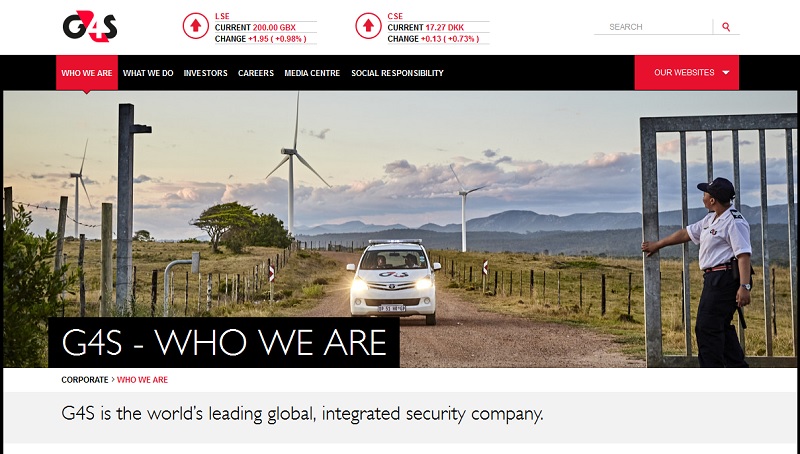The image size is (800, 454).
Task: Click the LSE red up-arrow icon
Action: point(196,26)
